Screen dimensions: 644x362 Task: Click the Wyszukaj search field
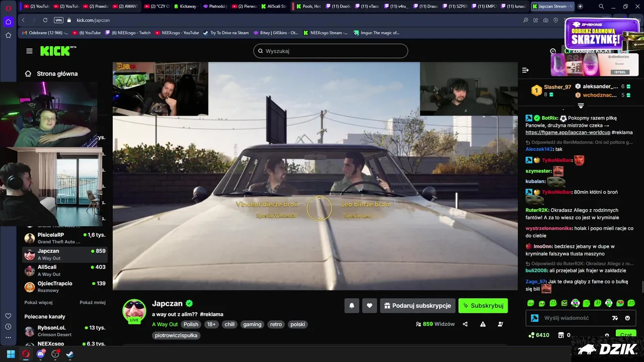(331, 51)
